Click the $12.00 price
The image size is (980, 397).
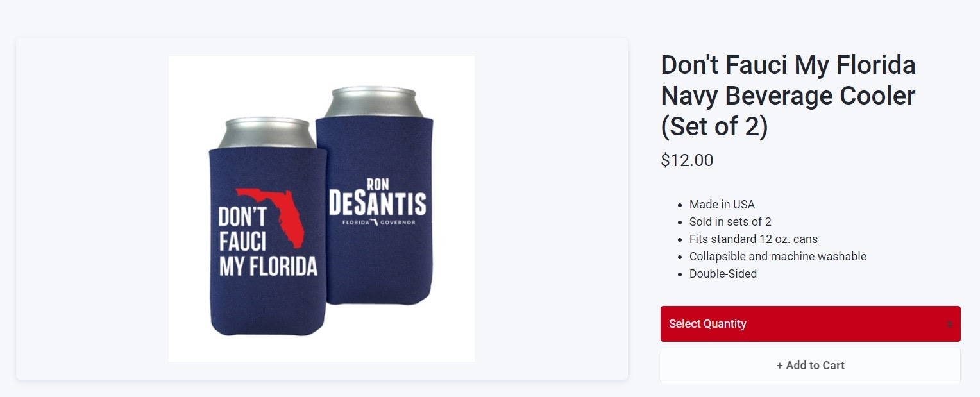687,160
